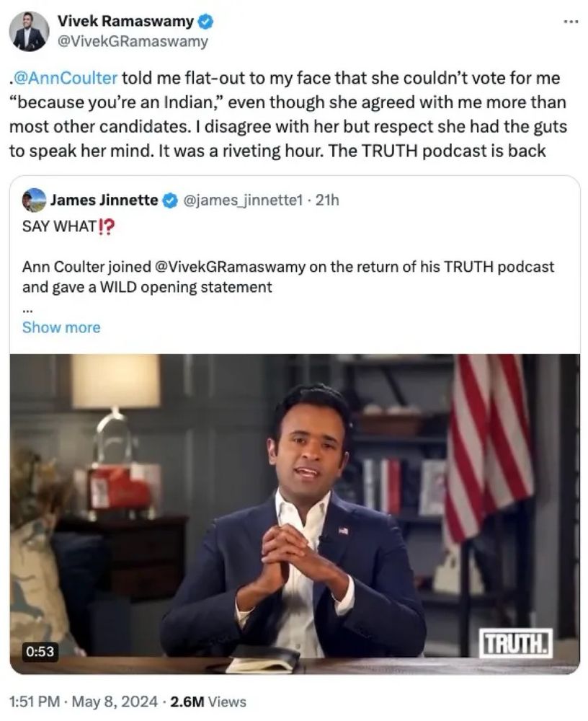
Task: Open the James Jinnette display name
Action: click(104, 200)
